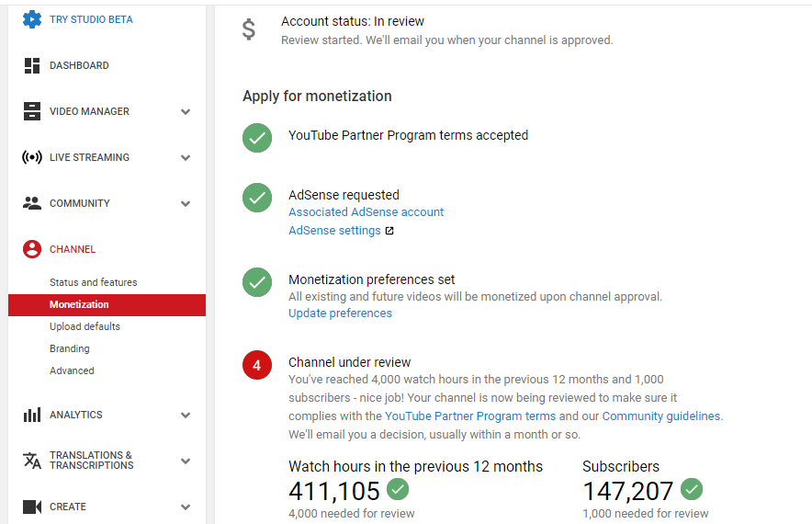Expand the Live Streaming chevron
This screenshot has height=524, width=812.
(186, 157)
